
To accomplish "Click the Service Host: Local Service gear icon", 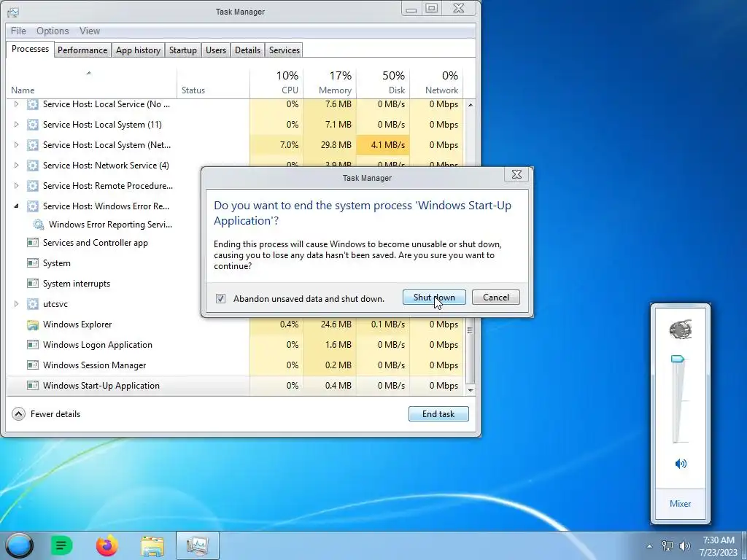I will pyautogui.click(x=32, y=104).
